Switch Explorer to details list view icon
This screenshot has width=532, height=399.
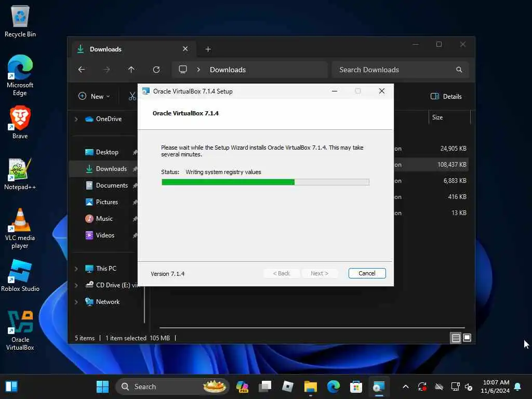(x=456, y=338)
